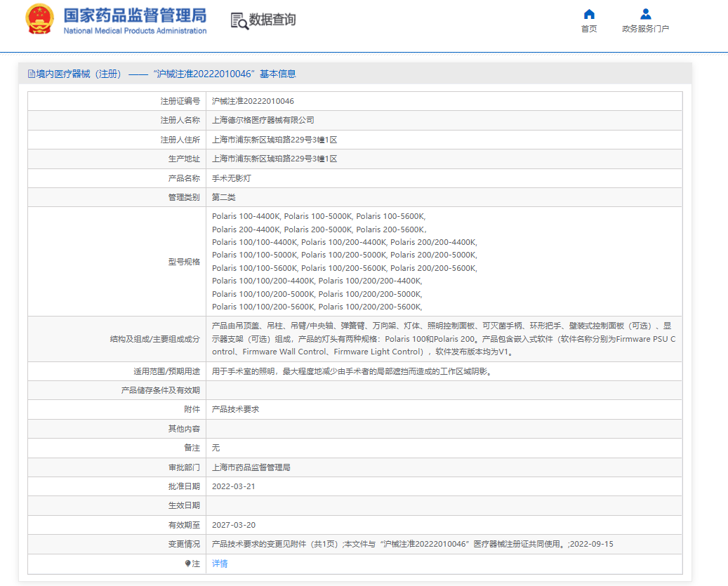
Task: Click the small bullet icon beside 注
Action: [x=187, y=564]
